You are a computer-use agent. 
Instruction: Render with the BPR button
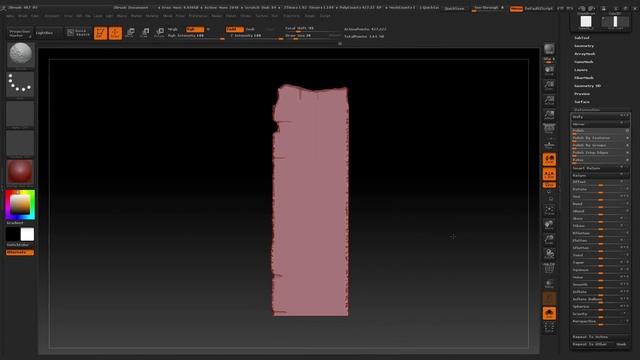tap(549, 49)
